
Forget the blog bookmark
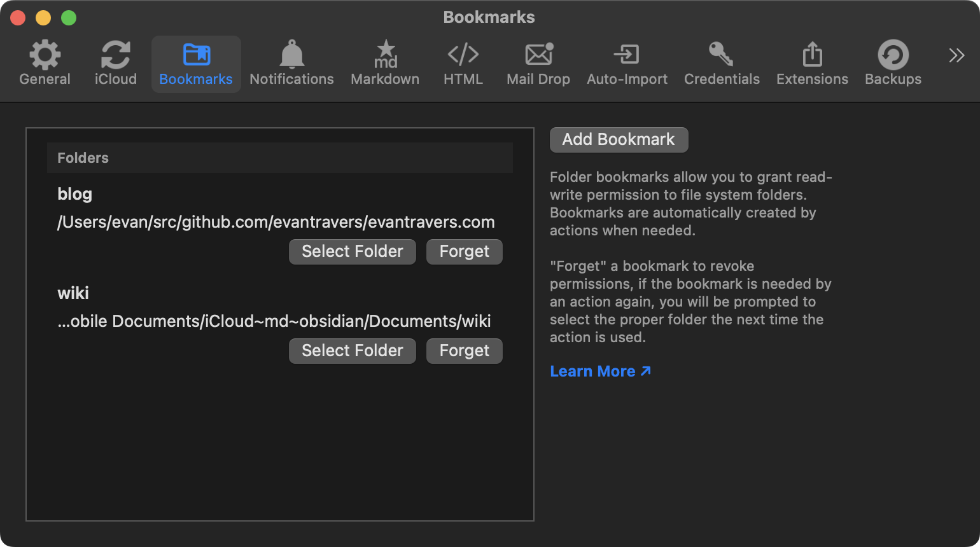coord(465,252)
